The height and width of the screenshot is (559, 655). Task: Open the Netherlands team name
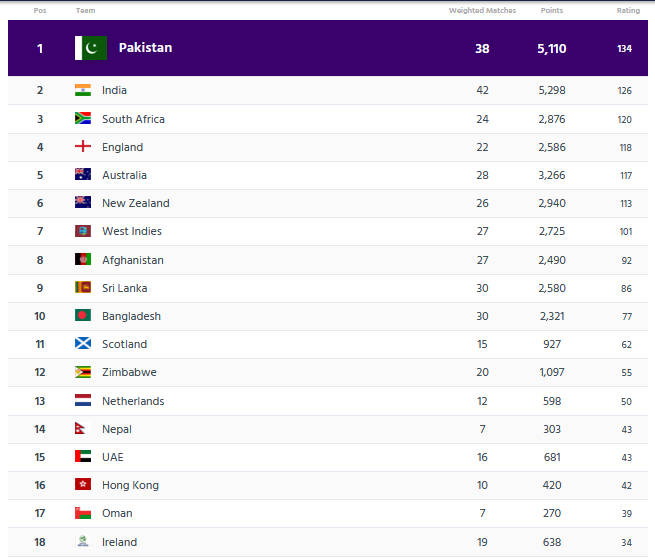point(133,401)
